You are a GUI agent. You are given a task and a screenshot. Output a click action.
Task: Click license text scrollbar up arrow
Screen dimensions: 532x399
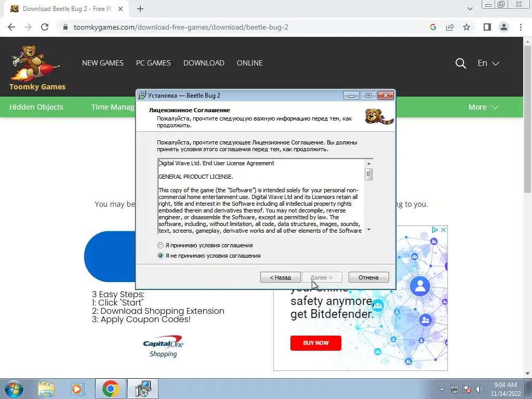click(x=369, y=164)
